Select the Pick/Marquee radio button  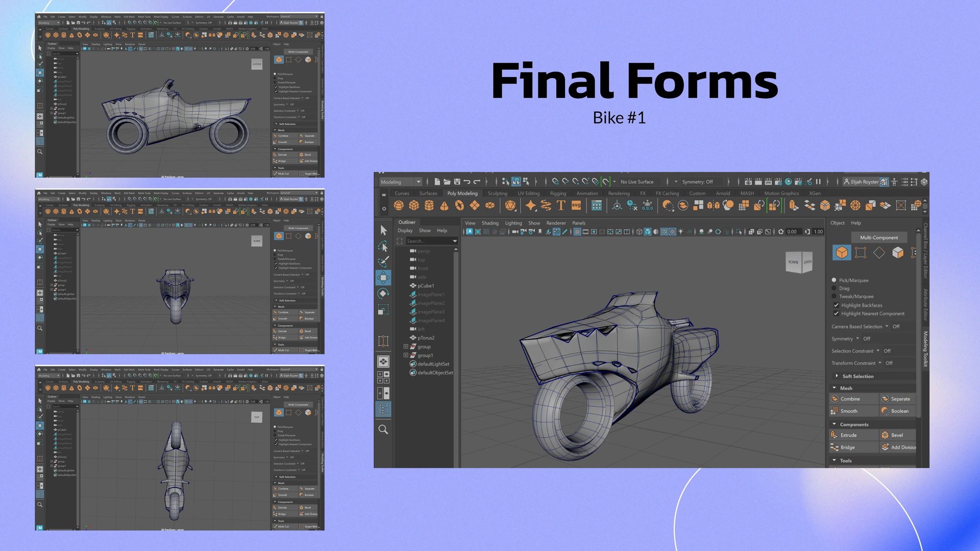click(834, 280)
